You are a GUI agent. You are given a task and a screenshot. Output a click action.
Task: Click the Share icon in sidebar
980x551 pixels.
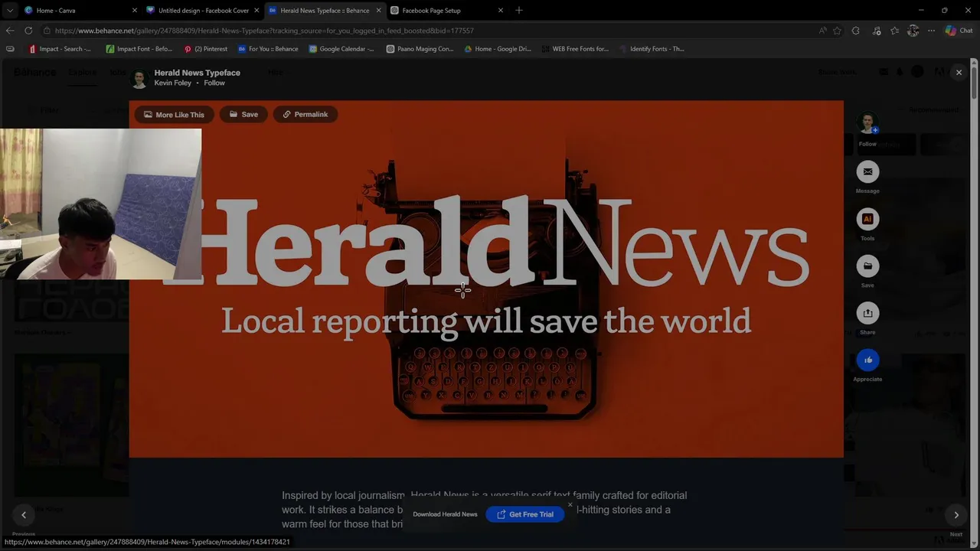[867, 313]
